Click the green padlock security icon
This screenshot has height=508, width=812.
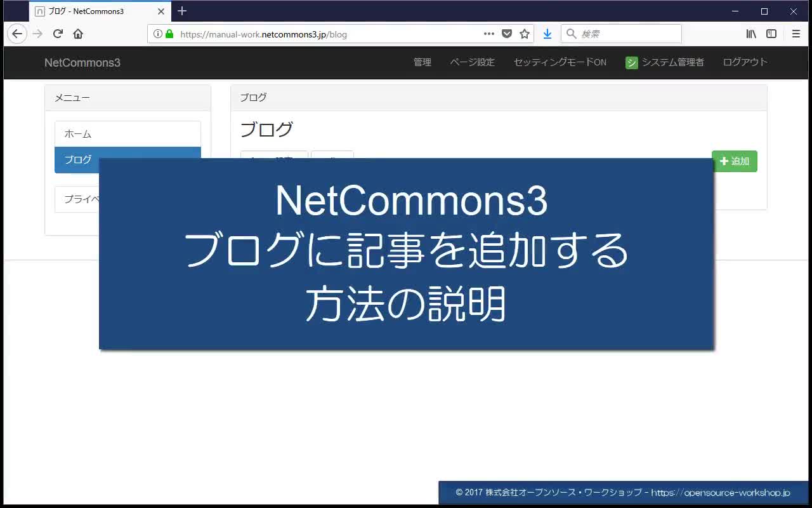pyautogui.click(x=169, y=34)
